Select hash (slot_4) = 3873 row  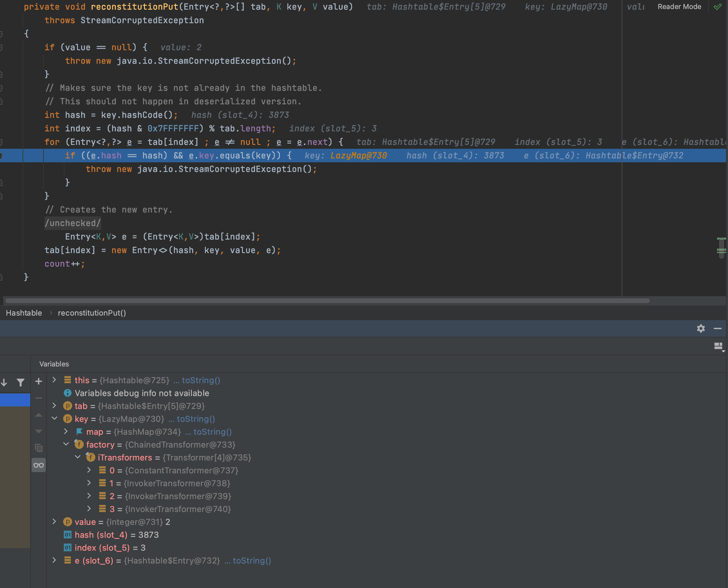(117, 535)
